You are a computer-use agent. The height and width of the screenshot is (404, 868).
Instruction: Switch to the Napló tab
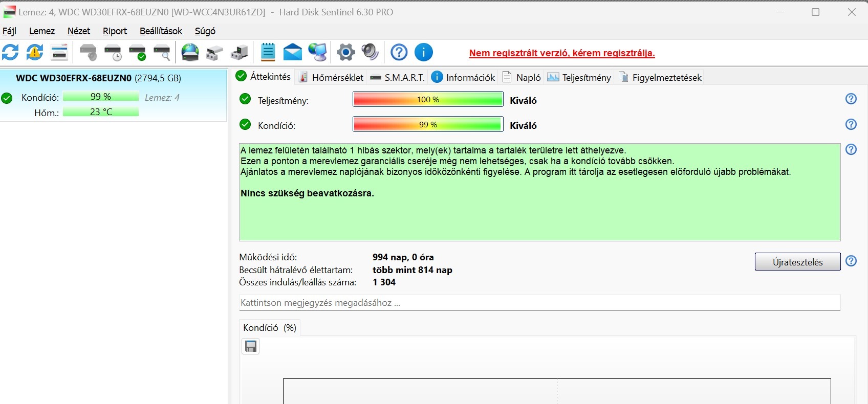(x=522, y=77)
